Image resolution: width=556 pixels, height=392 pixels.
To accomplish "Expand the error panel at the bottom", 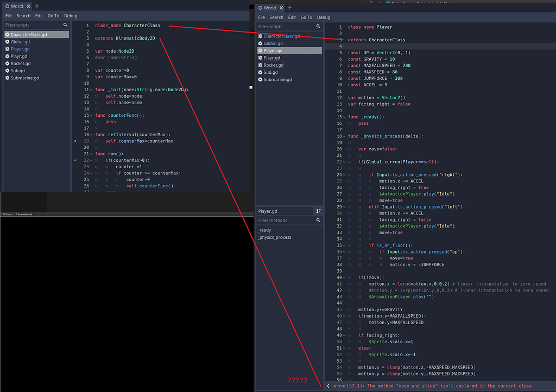I will (x=328, y=385).
